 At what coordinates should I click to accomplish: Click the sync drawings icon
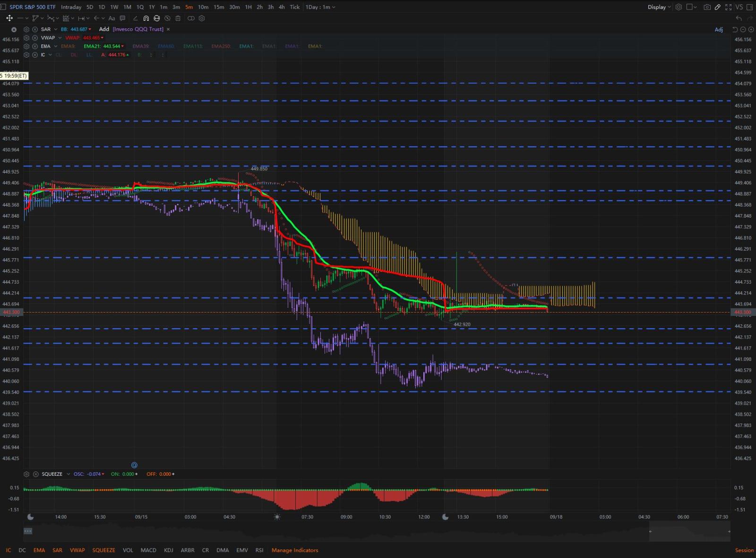click(x=156, y=18)
